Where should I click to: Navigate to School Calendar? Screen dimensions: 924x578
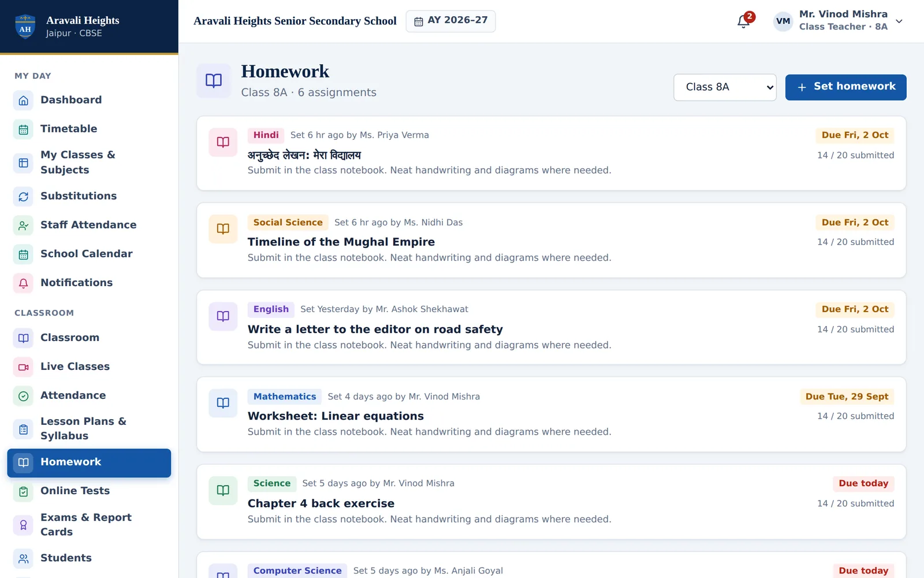click(x=89, y=254)
